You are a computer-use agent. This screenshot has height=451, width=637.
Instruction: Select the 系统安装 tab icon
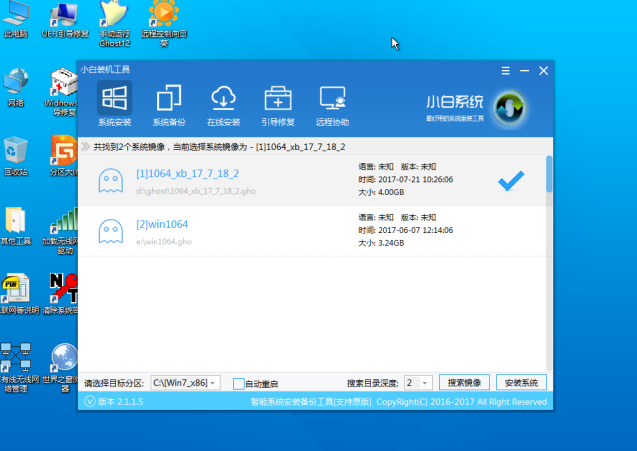click(x=114, y=98)
